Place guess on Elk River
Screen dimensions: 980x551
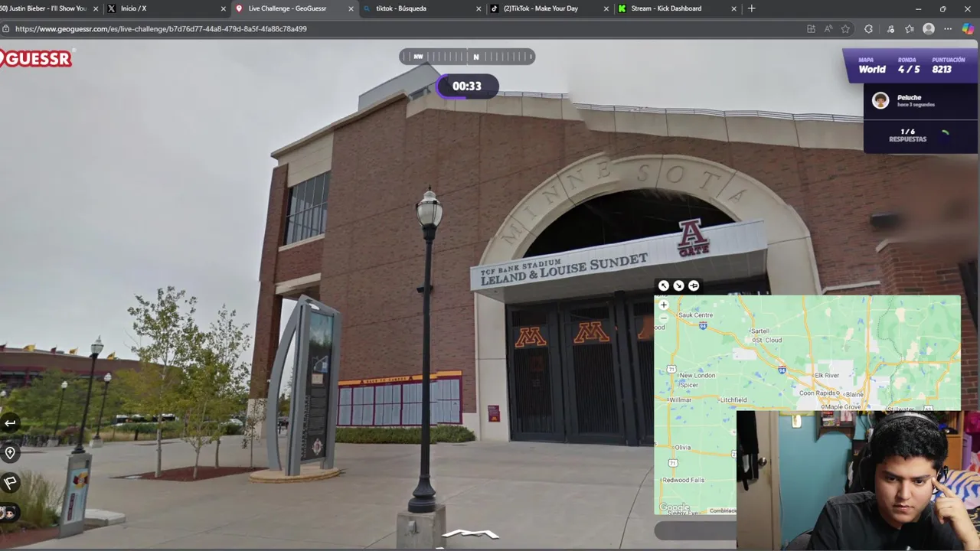click(828, 375)
